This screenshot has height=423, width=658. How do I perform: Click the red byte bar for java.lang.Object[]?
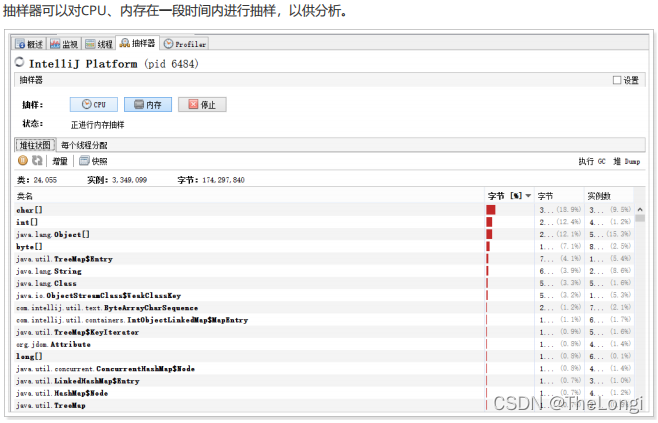click(x=489, y=234)
